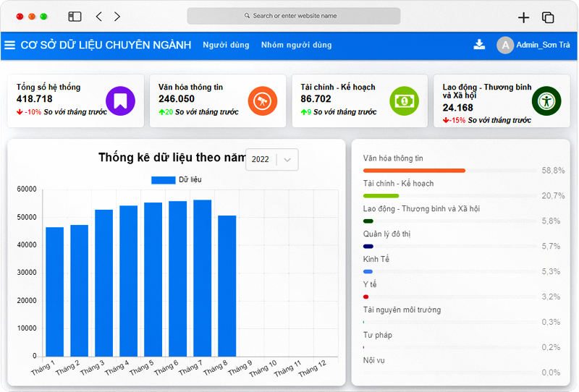This screenshot has height=392, width=579.
Task: Click the orange telescope icon
Action: 263,101
